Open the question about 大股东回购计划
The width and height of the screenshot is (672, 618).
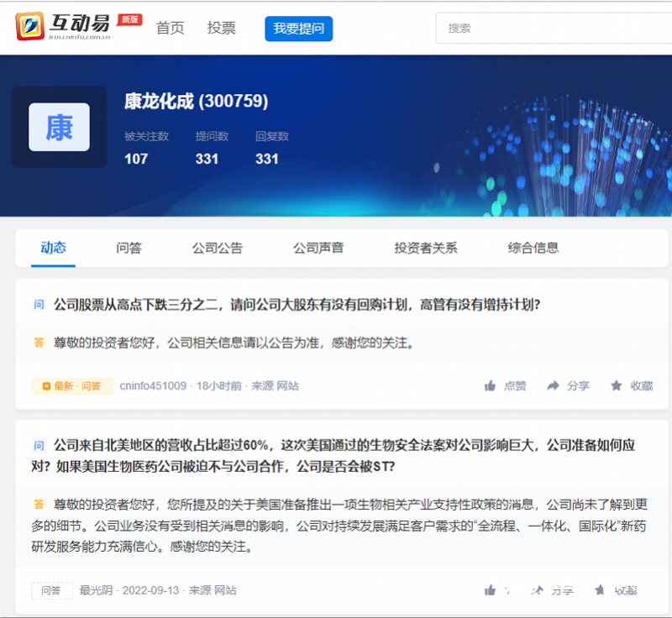coord(297,305)
